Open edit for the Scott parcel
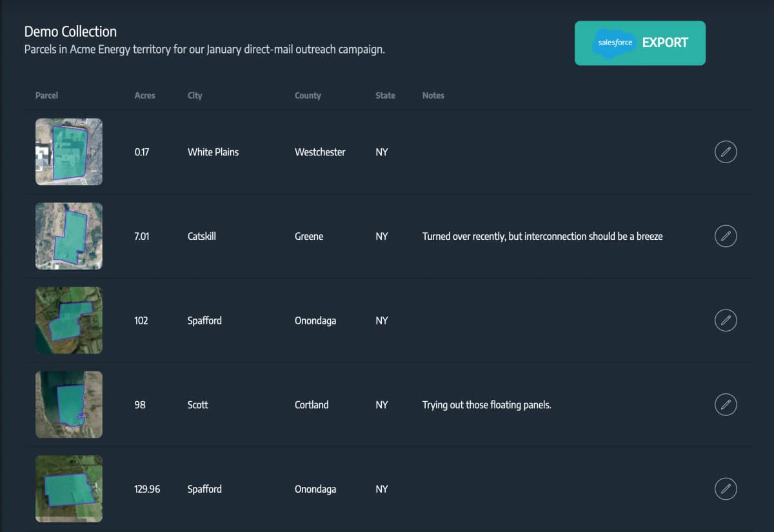The height and width of the screenshot is (532, 774). tap(726, 405)
